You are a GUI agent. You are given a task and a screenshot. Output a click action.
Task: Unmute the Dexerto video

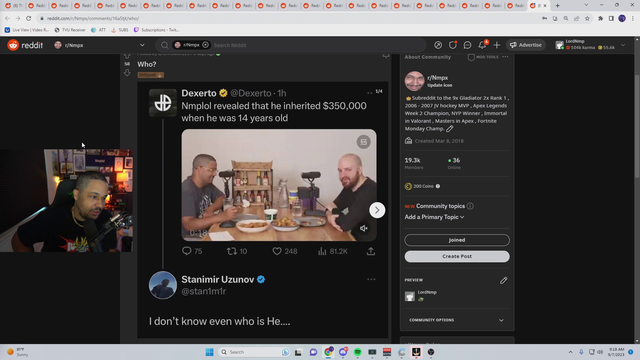(x=363, y=228)
